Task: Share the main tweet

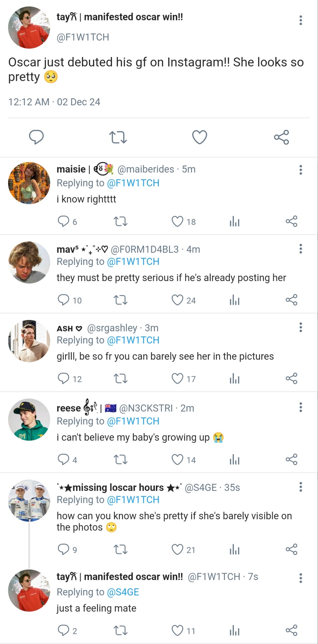Action: 281,137
